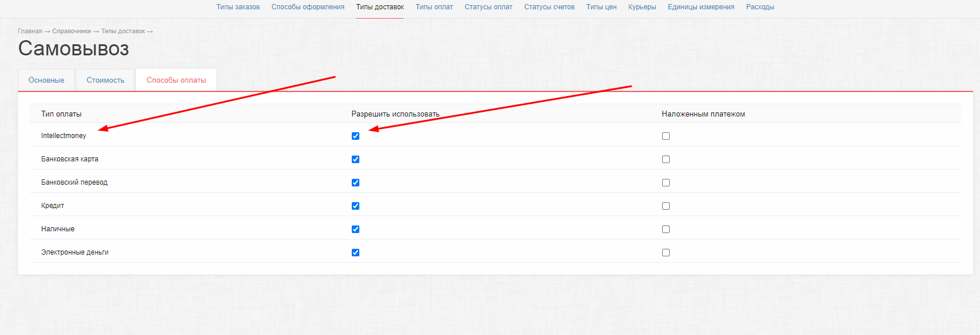
Task: Check cash on delivery for Банковская карта
Action: (x=666, y=159)
